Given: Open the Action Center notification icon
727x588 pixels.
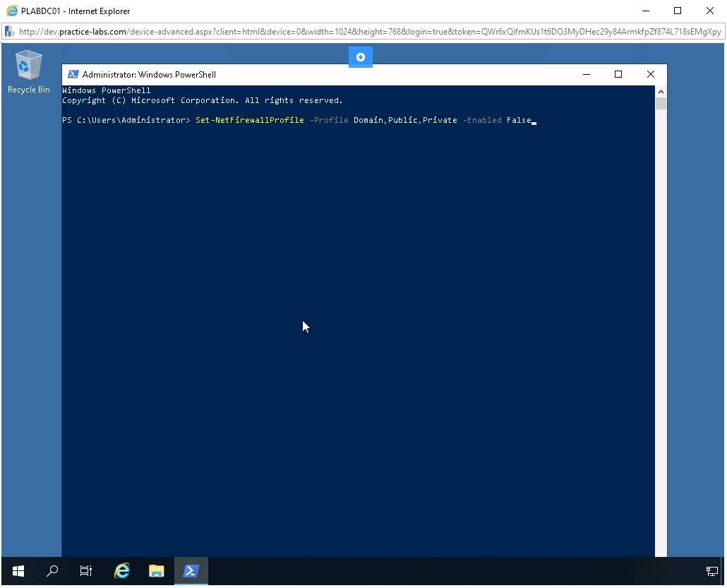Looking at the screenshot, I should coord(711,571).
